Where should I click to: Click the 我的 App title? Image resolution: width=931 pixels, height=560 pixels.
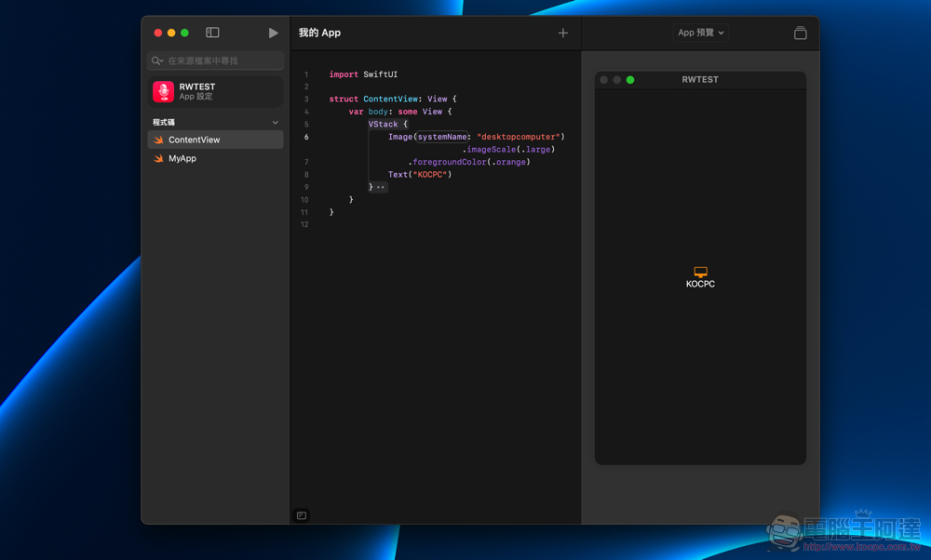pyautogui.click(x=319, y=33)
